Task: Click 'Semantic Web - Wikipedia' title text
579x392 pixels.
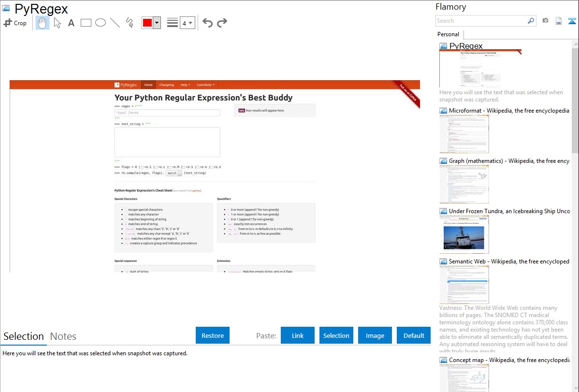Action: click(509, 261)
